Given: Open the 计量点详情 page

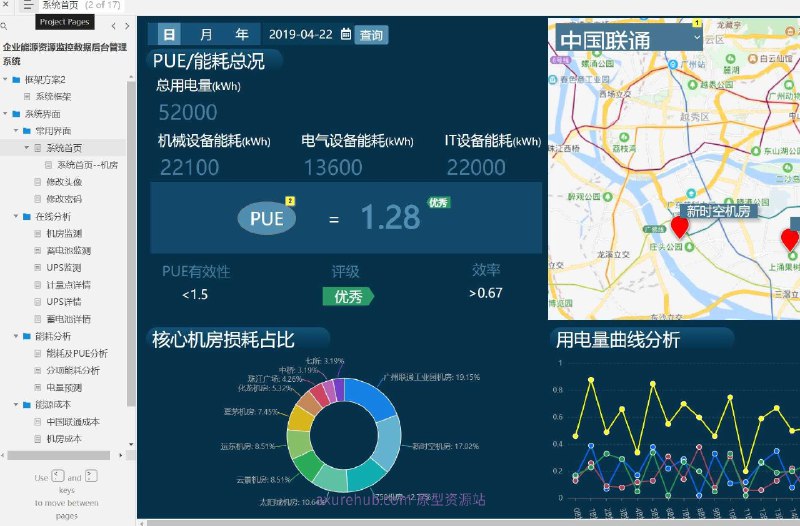Looking at the screenshot, I should pos(68,285).
